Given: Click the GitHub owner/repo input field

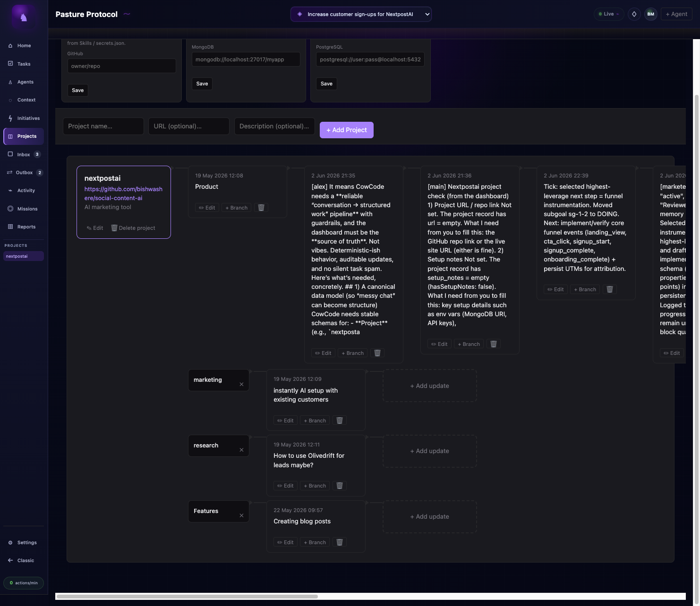Looking at the screenshot, I should tap(122, 66).
